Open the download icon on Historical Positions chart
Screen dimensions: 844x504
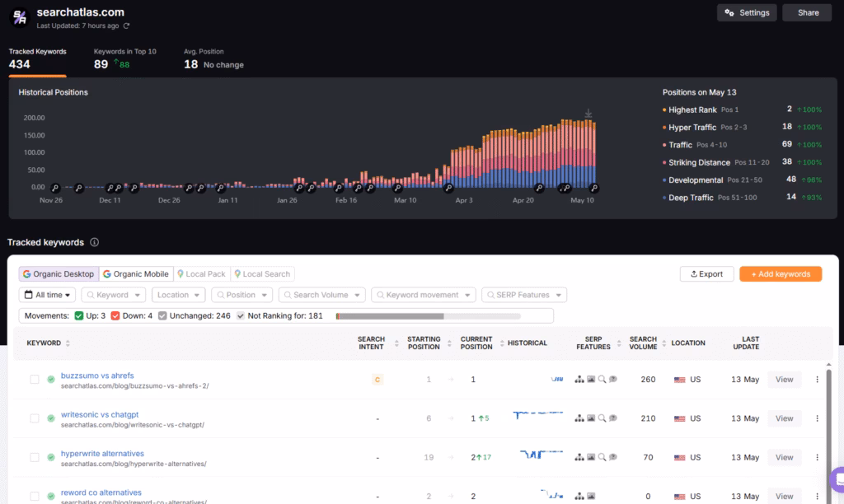click(588, 113)
